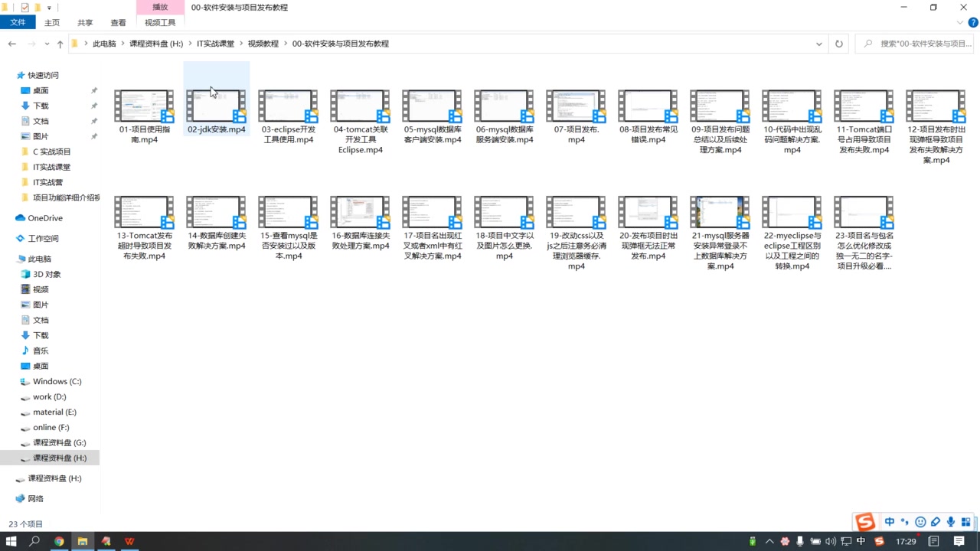Select Windows (C:) drive in navigation pane
Image resolution: width=980 pixels, height=551 pixels.
(57, 381)
